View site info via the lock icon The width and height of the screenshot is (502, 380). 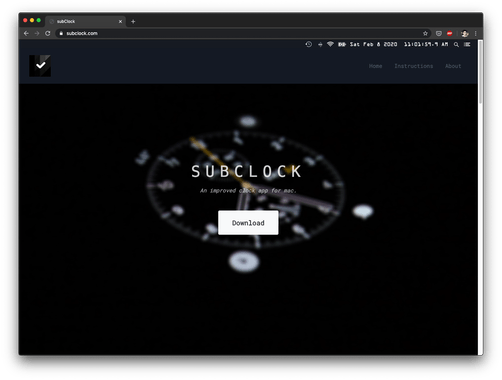pos(61,33)
